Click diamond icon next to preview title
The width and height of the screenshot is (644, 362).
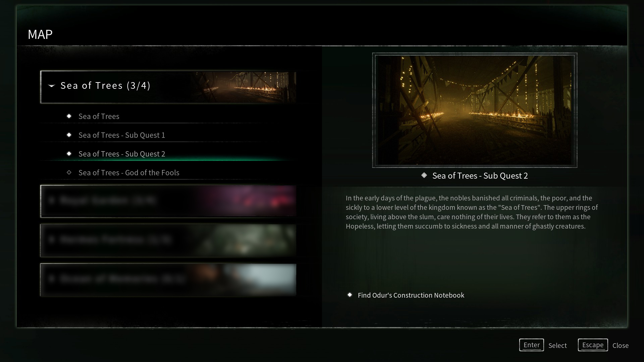pyautogui.click(x=424, y=175)
